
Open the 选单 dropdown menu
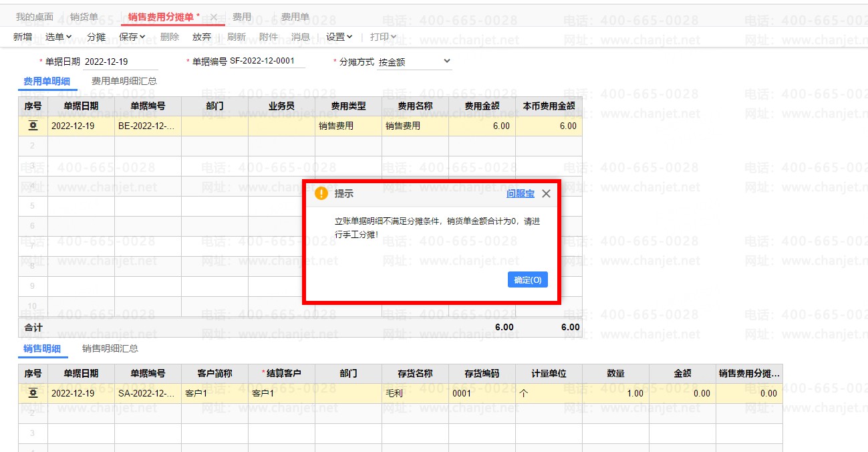[58, 37]
